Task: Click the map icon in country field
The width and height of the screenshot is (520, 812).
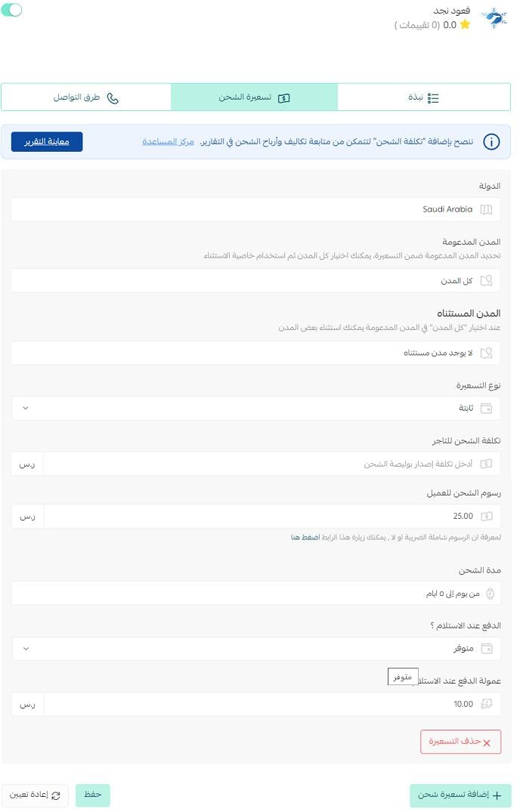Action: point(486,209)
